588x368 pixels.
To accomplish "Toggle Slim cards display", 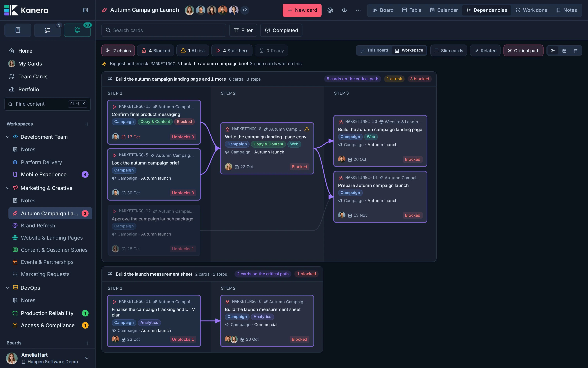I will (449, 51).
